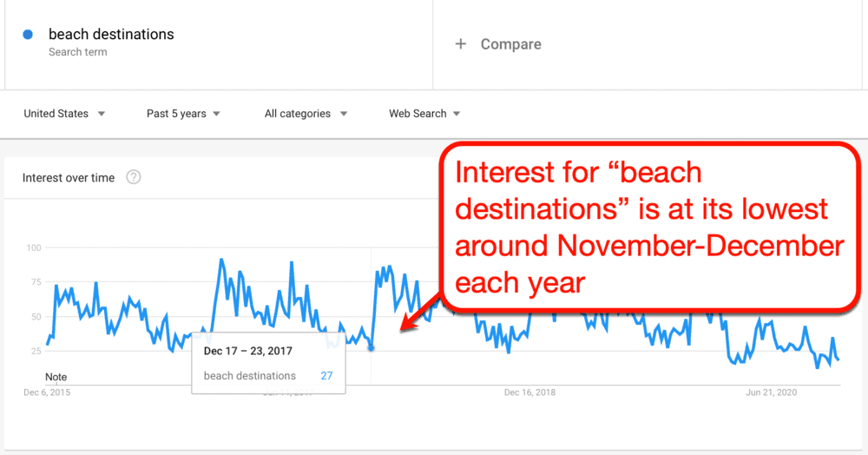Click the red arrowhead pointing at the chart

[404, 327]
